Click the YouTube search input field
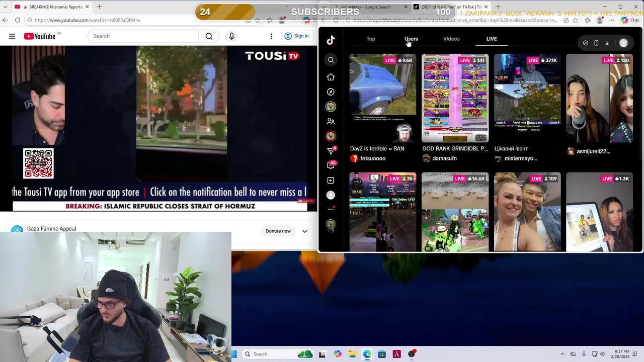Image resolution: width=644 pixels, height=362 pixels. (x=143, y=36)
